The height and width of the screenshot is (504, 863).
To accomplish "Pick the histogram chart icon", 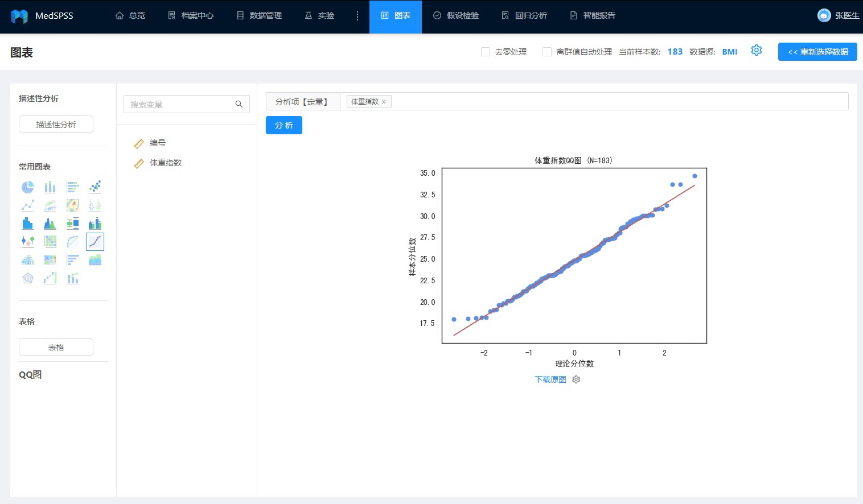I will click(x=27, y=223).
